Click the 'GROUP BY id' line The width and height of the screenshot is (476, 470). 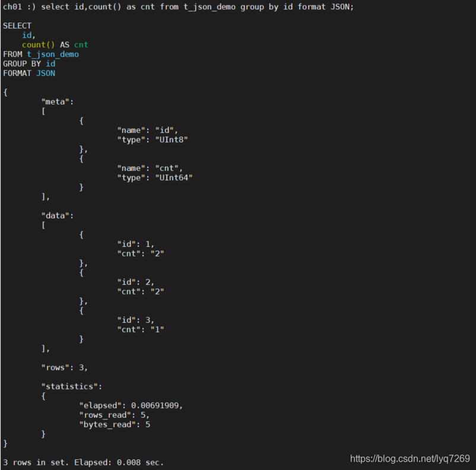pos(29,63)
